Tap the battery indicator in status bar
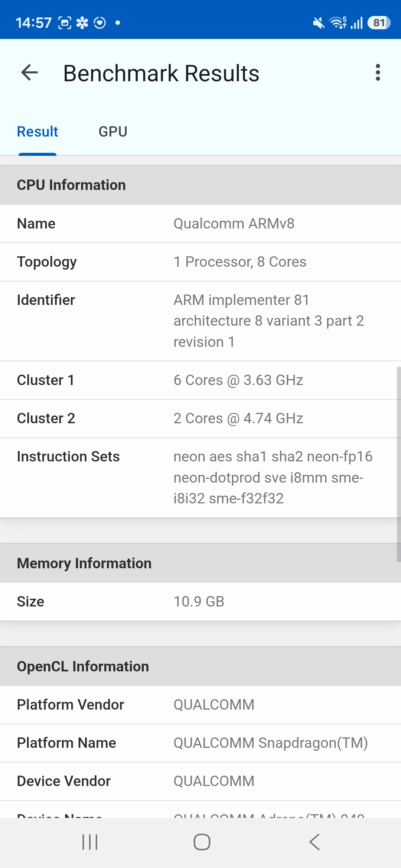This screenshot has width=401, height=868. (x=378, y=23)
